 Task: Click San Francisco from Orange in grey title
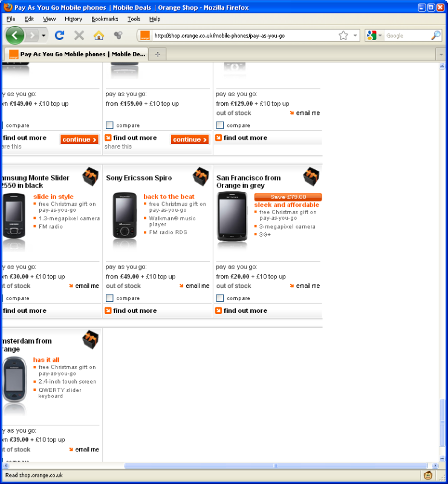[x=248, y=181]
